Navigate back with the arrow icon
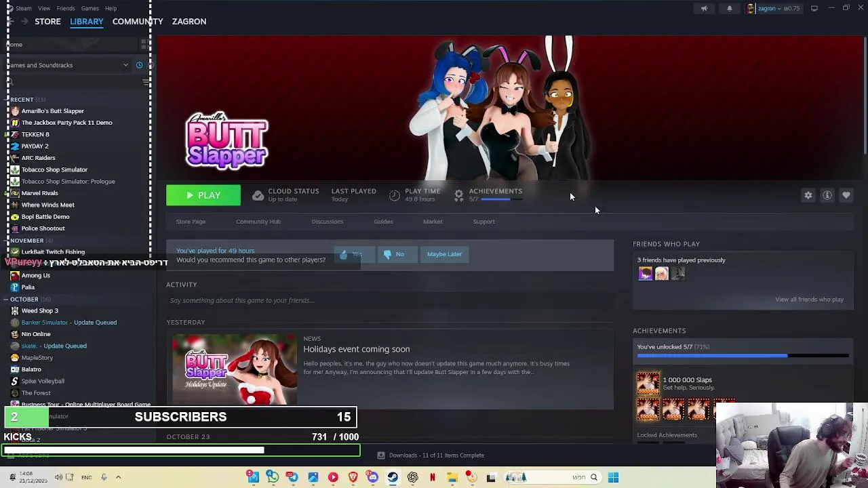The width and height of the screenshot is (868, 488). (x=10, y=22)
